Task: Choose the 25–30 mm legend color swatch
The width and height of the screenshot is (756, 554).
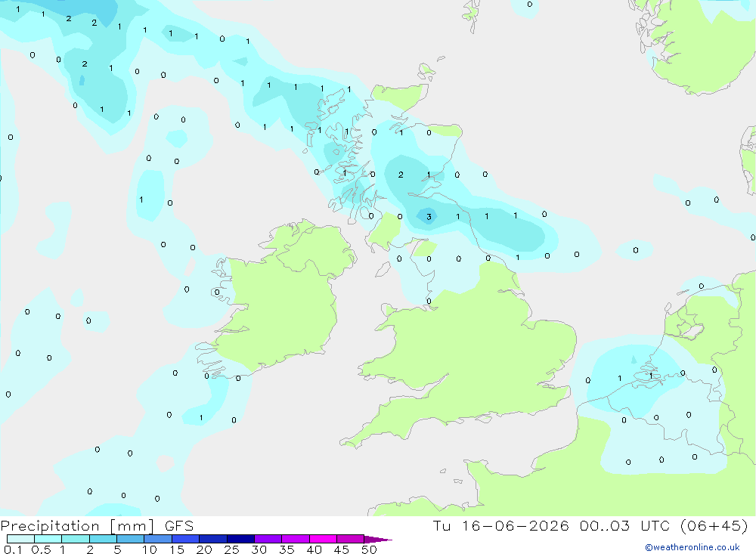Action: point(240,539)
